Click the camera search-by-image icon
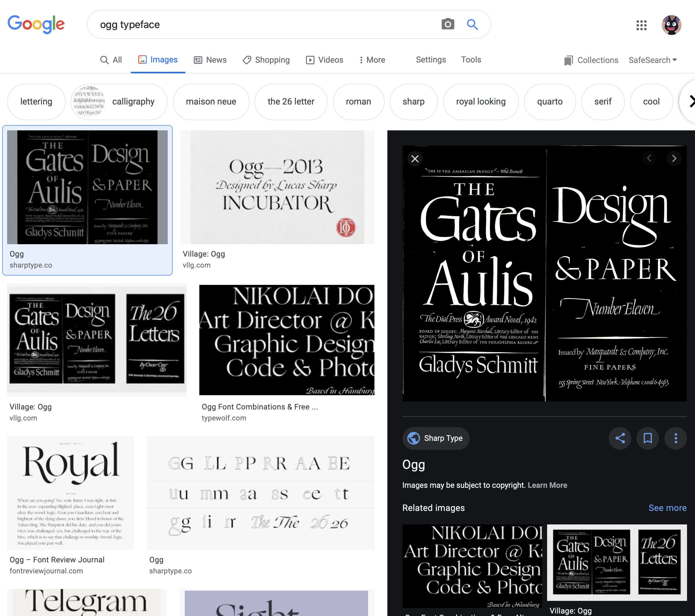Viewport: 695px width, 616px height. coord(448,24)
